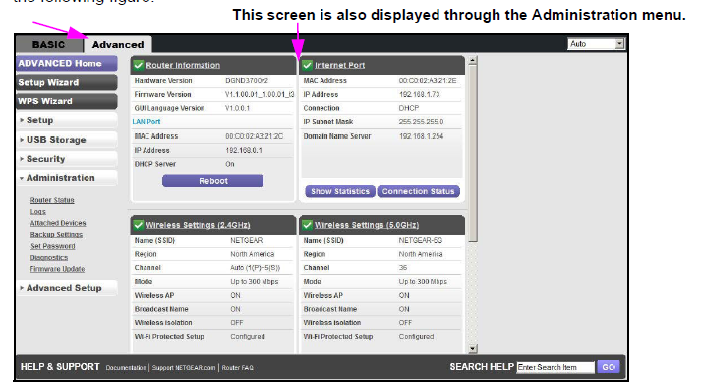Expand the Security section
Viewport: 713px width, 389px height.
click(67, 159)
